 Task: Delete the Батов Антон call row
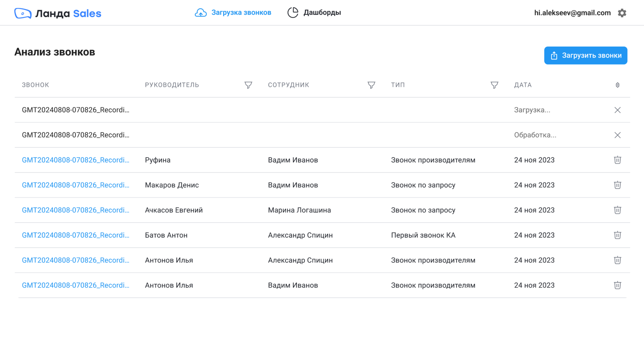tap(617, 235)
